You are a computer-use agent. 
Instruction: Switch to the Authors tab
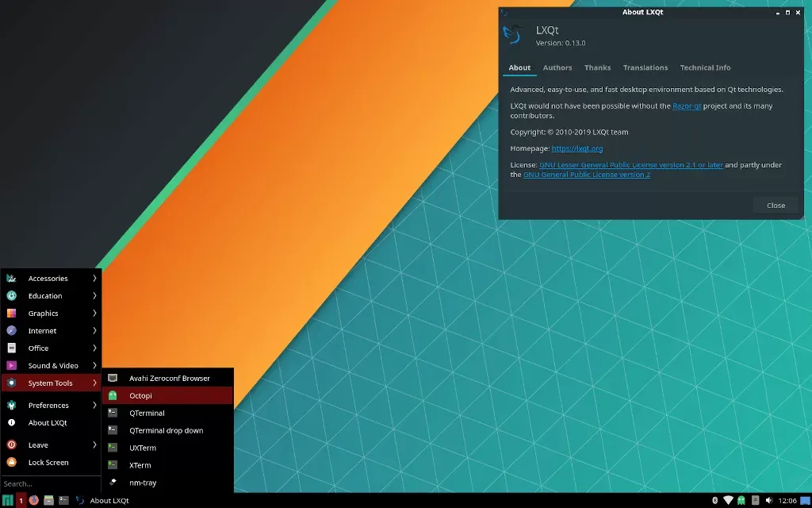(x=557, y=67)
